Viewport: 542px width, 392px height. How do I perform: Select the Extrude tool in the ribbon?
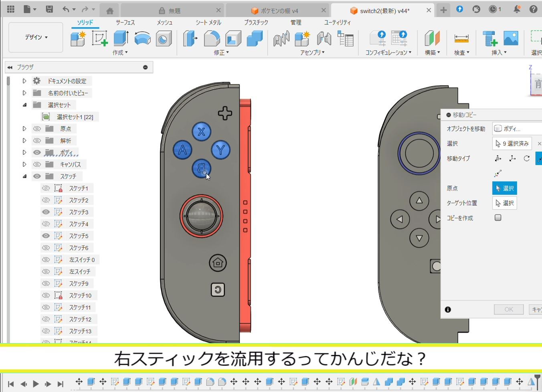tap(121, 38)
